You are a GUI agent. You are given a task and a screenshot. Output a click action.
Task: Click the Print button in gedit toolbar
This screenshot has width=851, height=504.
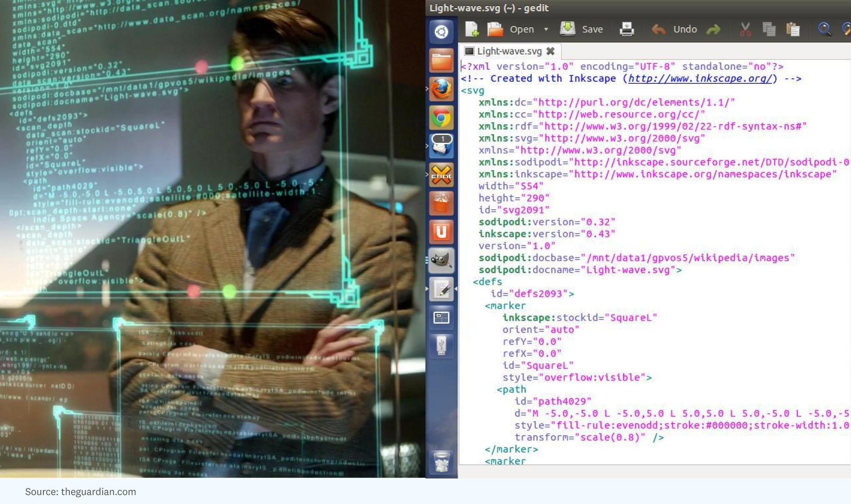(626, 28)
